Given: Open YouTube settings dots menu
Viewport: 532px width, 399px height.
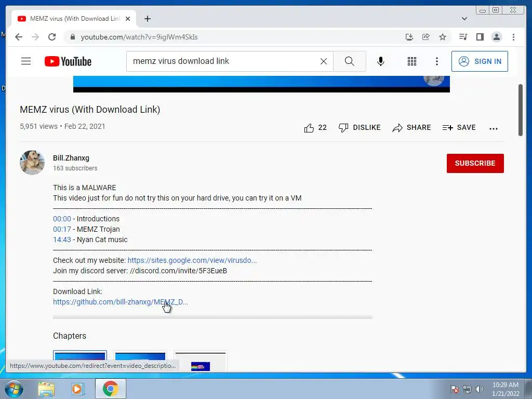Looking at the screenshot, I should 436,61.
